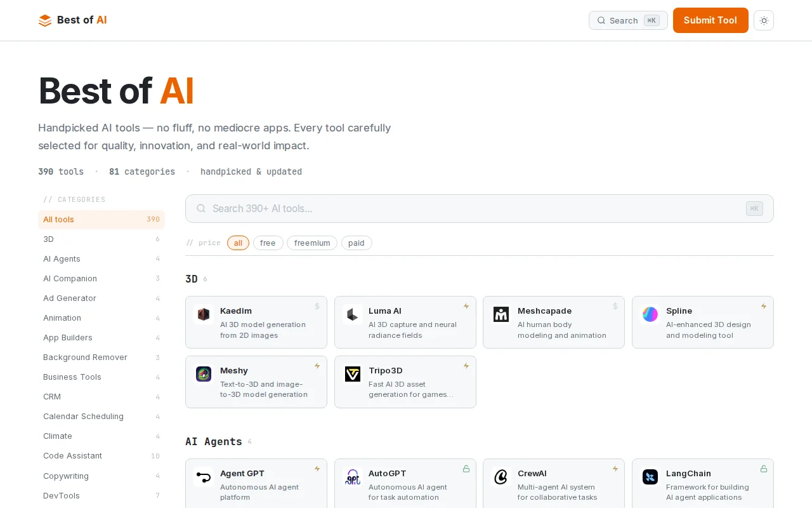Click the LangChain logo icon
The height and width of the screenshot is (508, 812).
[x=650, y=477]
